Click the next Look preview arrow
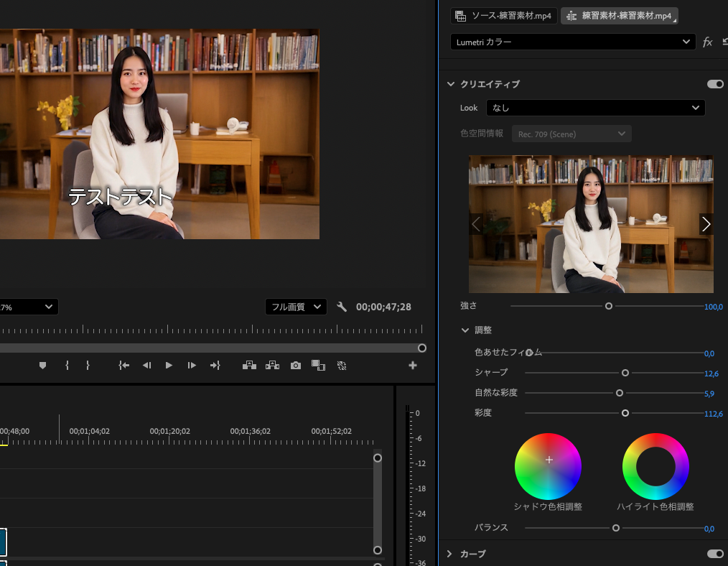728x566 pixels. (706, 224)
